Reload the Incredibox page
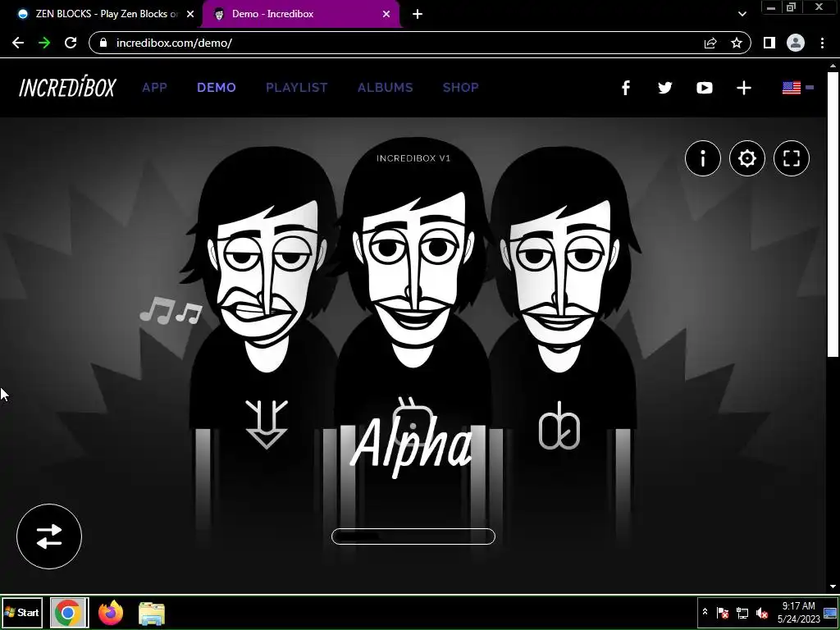 click(x=71, y=43)
